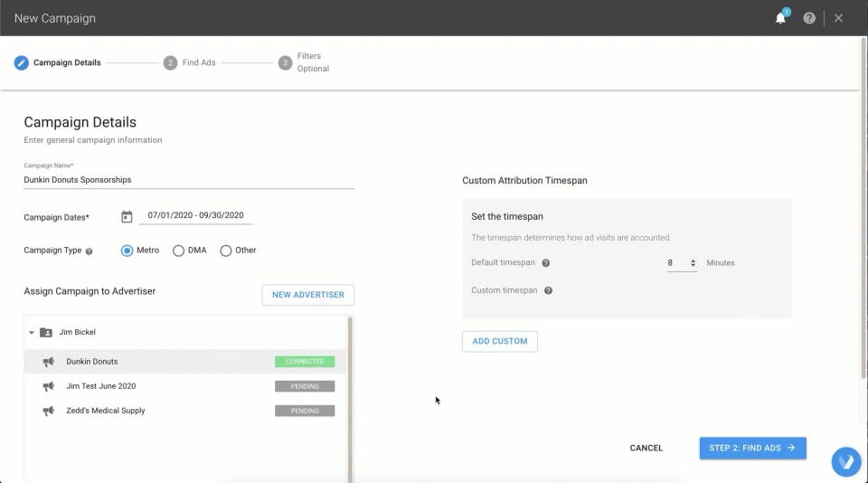
Task: Edit the campaign dates range field
Action: 196,215
